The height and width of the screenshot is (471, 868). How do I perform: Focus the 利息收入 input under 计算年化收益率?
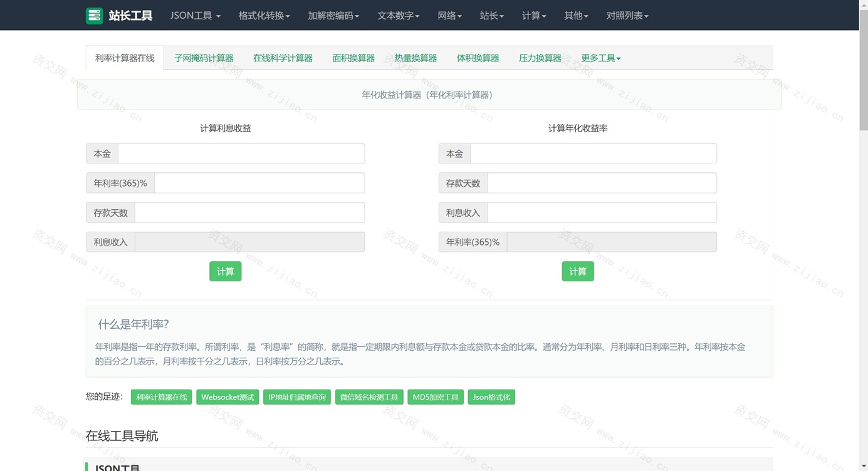602,212
